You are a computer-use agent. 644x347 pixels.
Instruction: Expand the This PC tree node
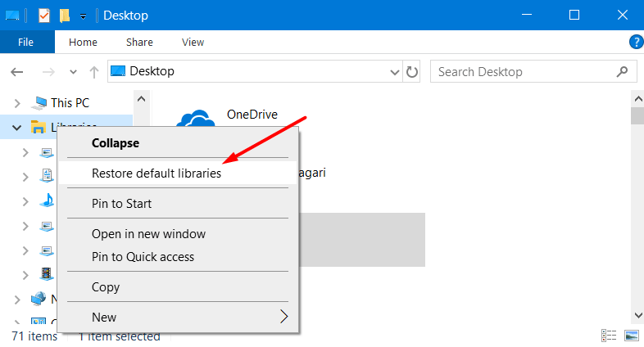[x=17, y=103]
